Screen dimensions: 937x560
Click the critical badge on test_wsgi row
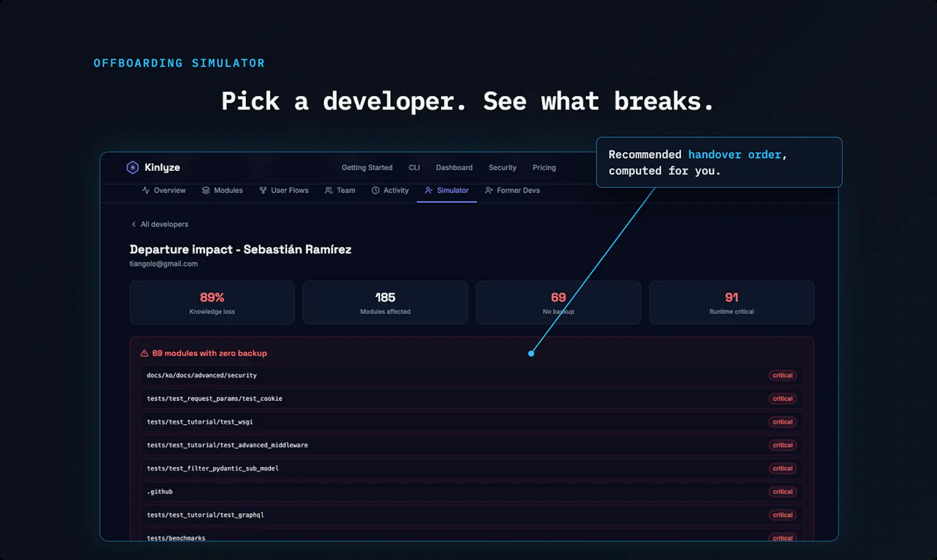tap(782, 422)
